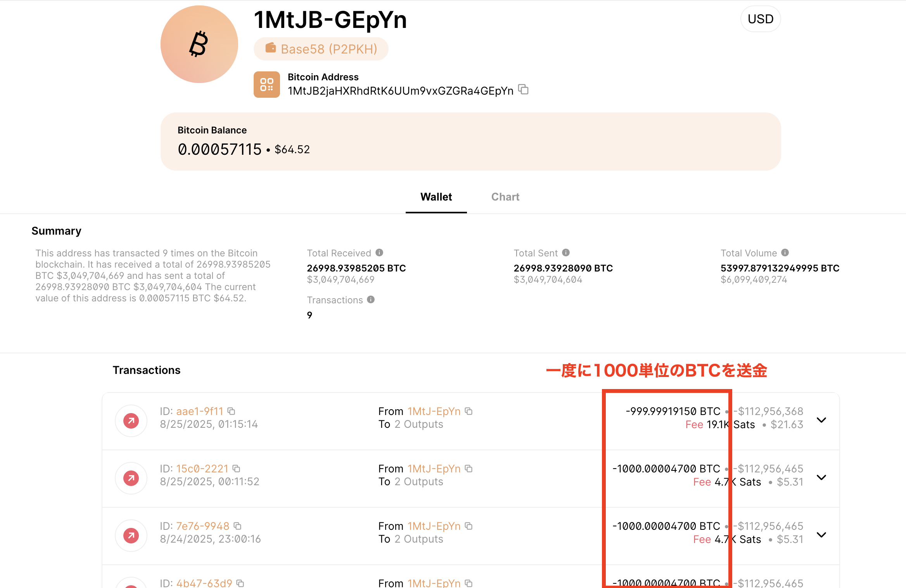This screenshot has height=588, width=906.
Task: Copy From address in 4b47-63d9 row
Action: coord(469,583)
